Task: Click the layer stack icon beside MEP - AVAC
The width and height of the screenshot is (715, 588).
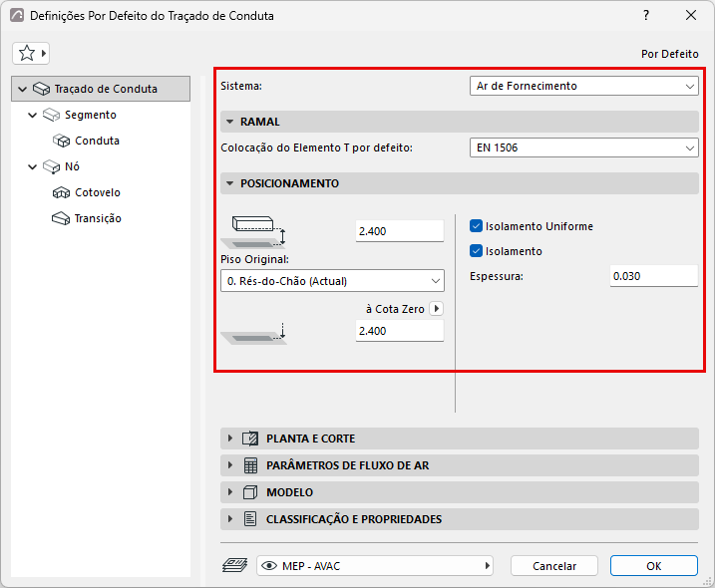Action: tap(234, 566)
